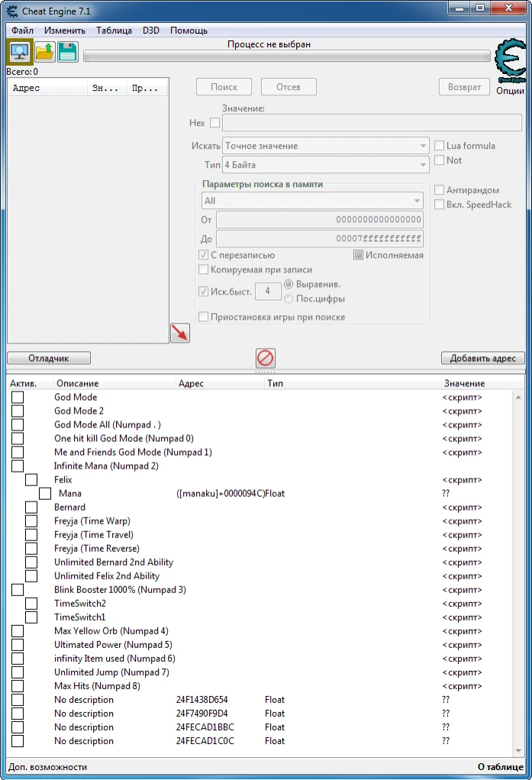Screen dimensions: 532x780
Task: Open the Таблица menu
Action: click(114, 31)
